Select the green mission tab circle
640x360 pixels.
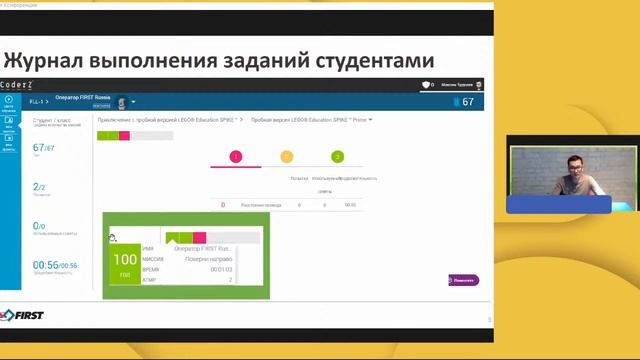338,156
